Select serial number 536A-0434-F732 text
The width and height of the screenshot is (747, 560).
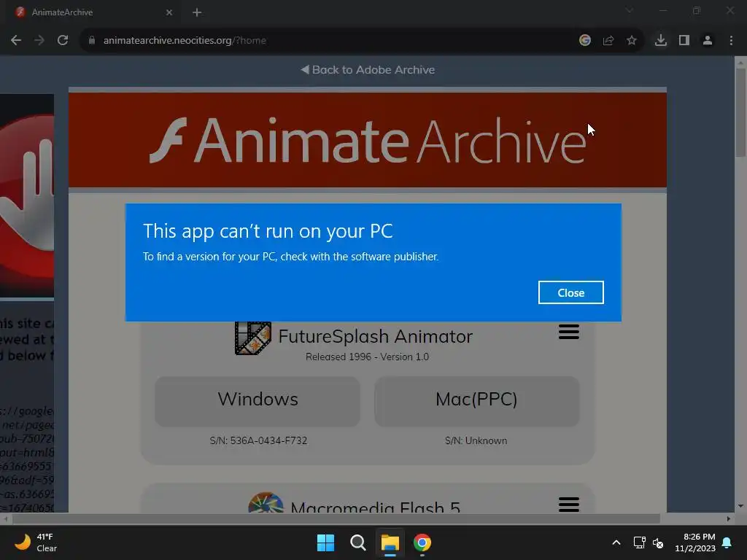click(x=268, y=440)
